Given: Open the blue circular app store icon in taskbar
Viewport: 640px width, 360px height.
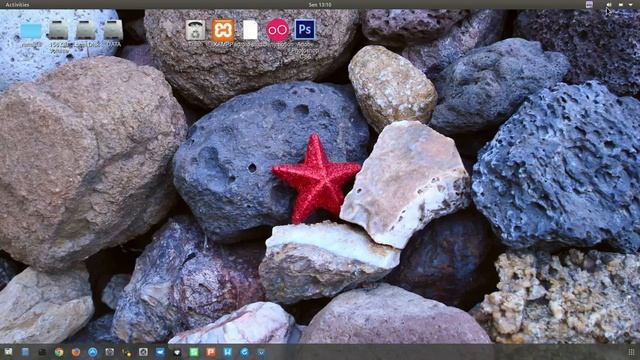Looking at the screenshot, I should (93, 352).
